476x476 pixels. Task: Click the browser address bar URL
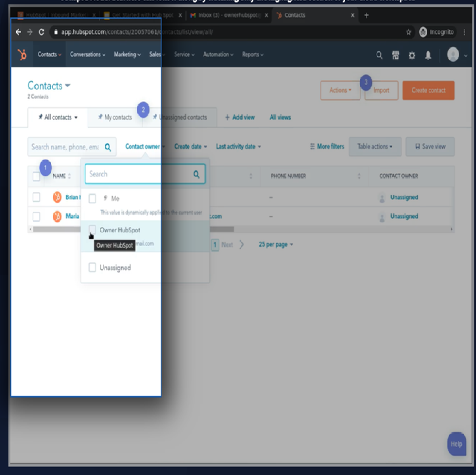[x=137, y=32]
